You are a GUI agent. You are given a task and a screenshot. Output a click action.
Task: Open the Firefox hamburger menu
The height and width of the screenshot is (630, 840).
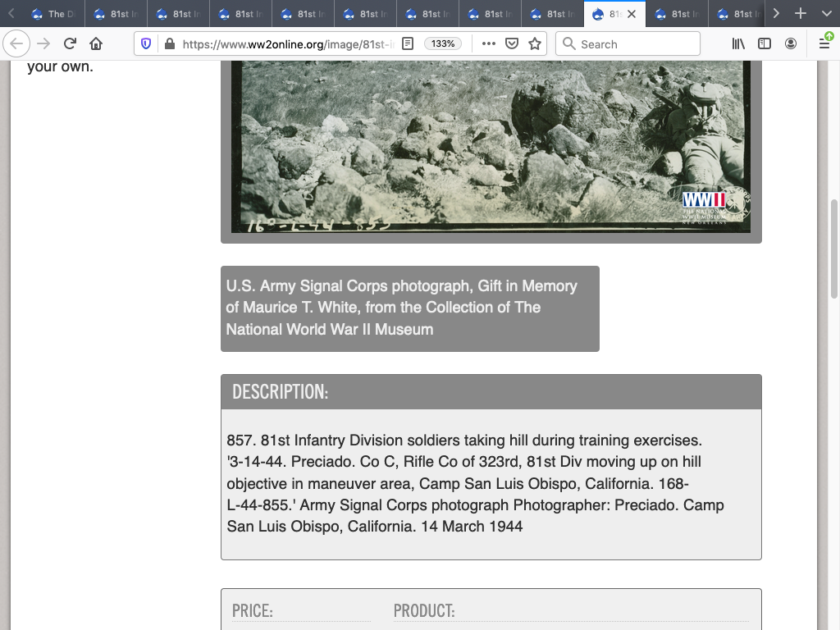824,43
